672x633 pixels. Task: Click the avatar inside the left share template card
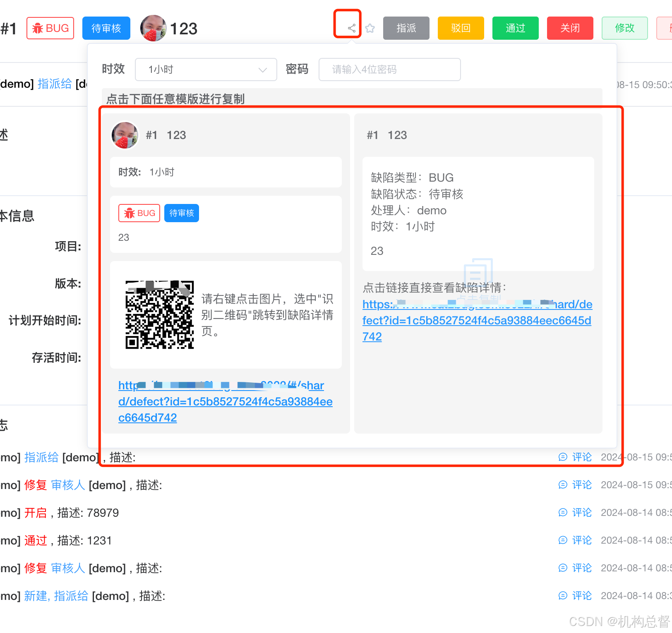[125, 135]
